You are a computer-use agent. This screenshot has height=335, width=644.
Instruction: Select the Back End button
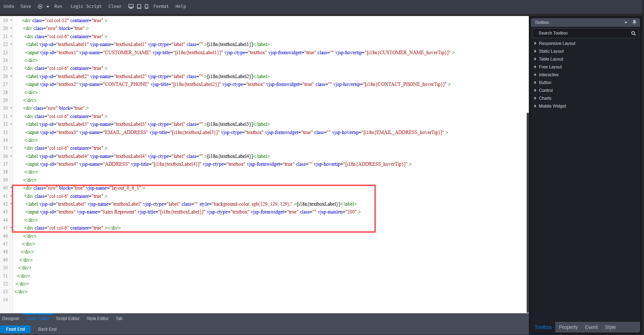pyautogui.click(x=47, y=329)
